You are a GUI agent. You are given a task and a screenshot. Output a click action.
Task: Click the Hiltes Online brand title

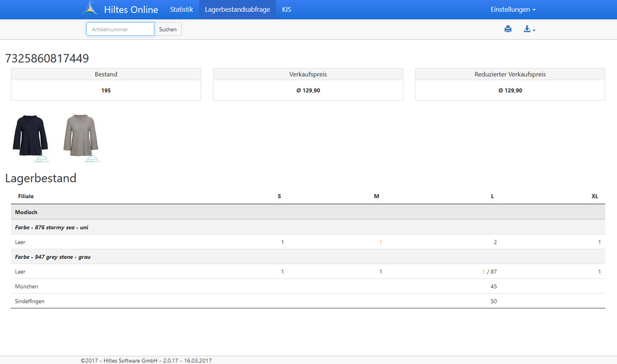(131, 10)
